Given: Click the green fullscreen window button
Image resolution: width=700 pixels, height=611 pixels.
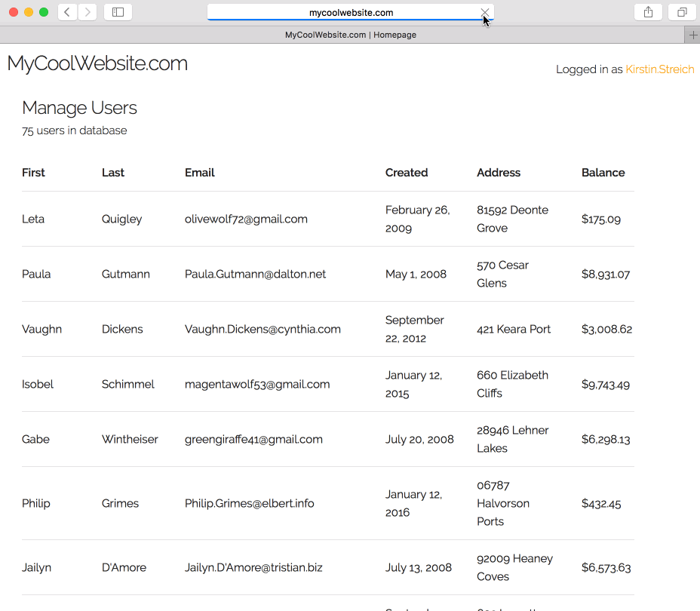Looking at the screenshot, I should pyautogui.click(x=44, y=12).
